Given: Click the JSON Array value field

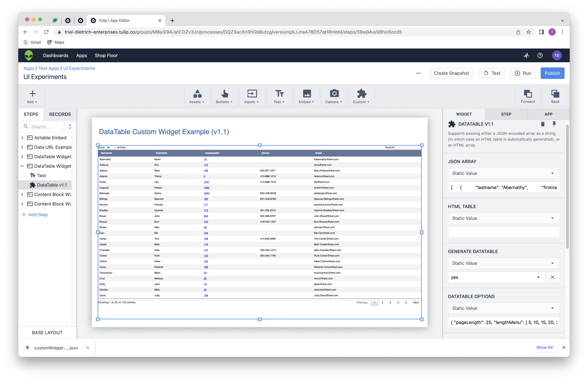Looking at the screenshot, I should (x=504, y=187).
